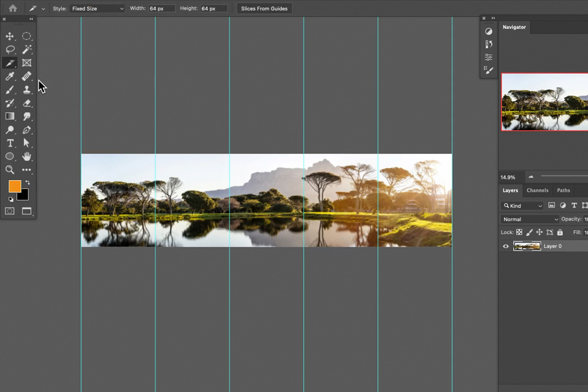Collapse the tools panel with the double-arrow
This screenshot has height=392, width=588.
pyautogui.click(x=31, y=19)
